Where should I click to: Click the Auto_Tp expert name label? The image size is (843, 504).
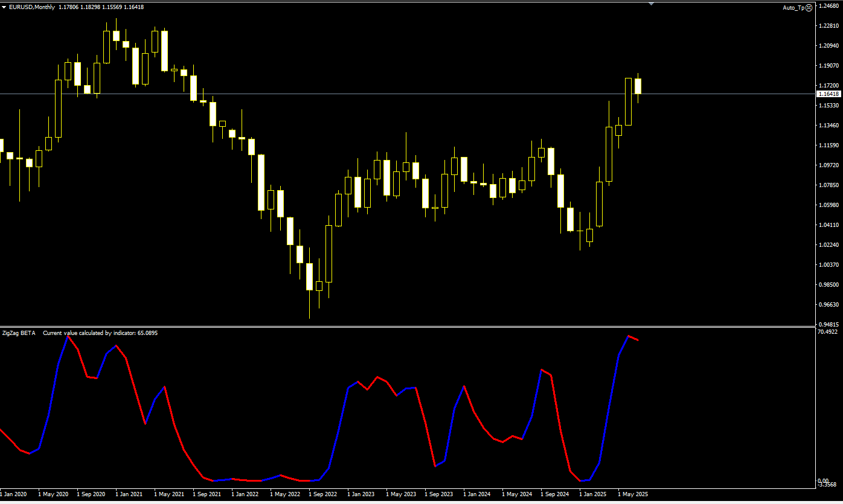(x=793, y=7)
